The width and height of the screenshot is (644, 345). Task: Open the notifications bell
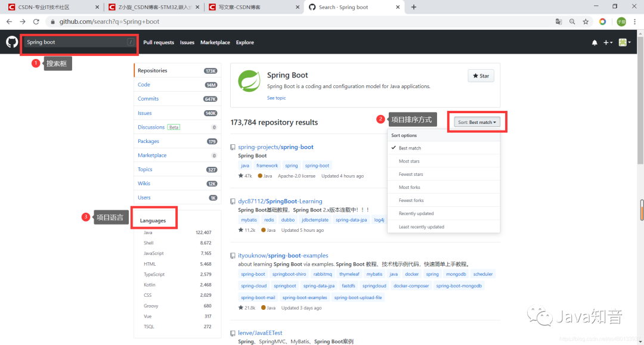tap(595, 42)
